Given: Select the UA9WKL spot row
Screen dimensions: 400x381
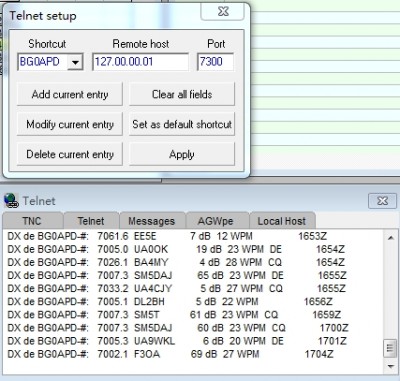Looking at the screenshot, I should [177, 341].
